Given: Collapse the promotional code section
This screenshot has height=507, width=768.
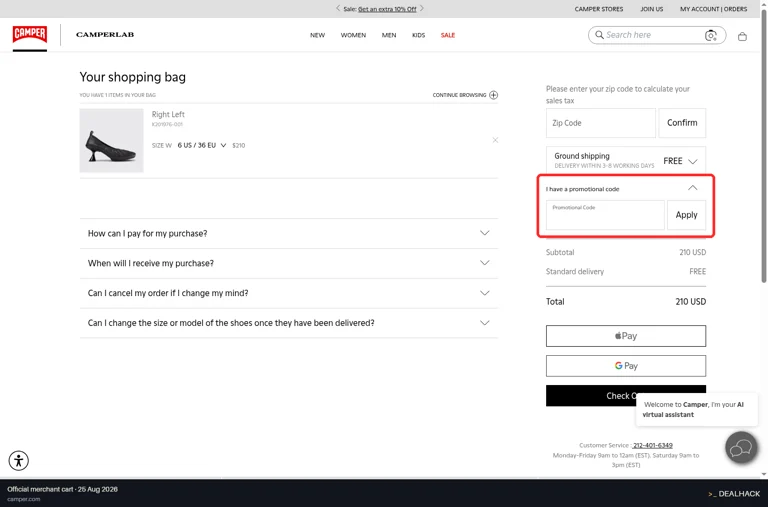Looking at the screenshot, I should tap(692, 188).
